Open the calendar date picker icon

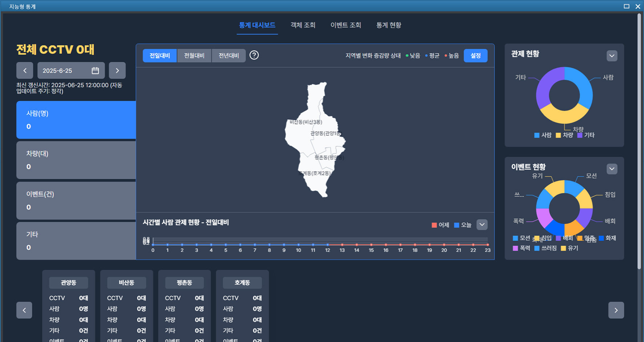pyautogui.click(x=95, y=71)
